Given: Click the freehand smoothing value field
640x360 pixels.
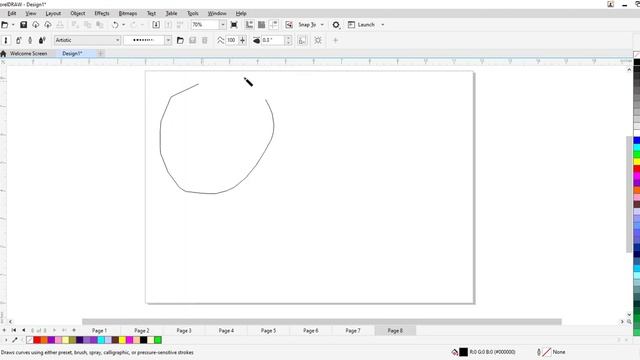Looking at the screenshot, I should pos(231,40).
